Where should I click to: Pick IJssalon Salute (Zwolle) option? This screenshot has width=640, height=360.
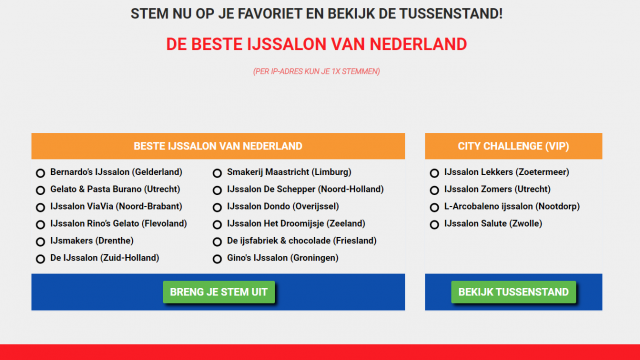[434, 224]
